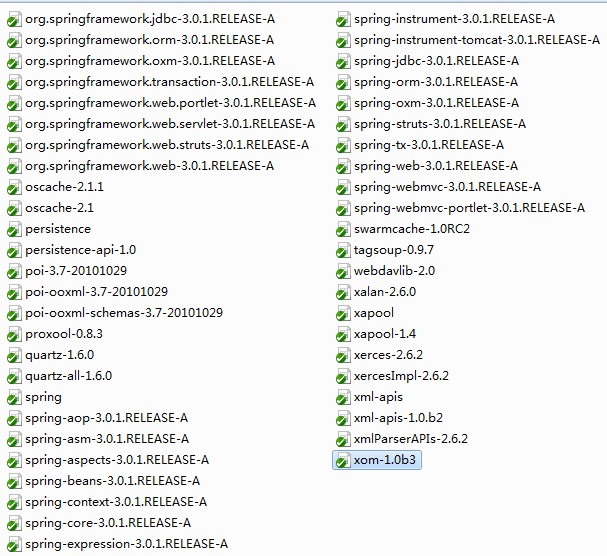The width and height of the screenshot is (607, 556).
Task: Select the icon of spring-instrument-3.0.1.RELEASE-A
Action: pos(343,19)
